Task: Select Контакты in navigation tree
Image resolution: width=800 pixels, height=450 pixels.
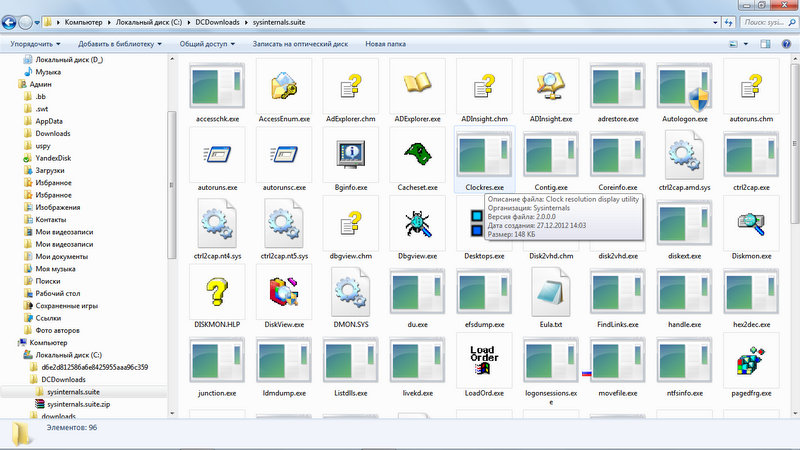Action: tap(51, 219)
